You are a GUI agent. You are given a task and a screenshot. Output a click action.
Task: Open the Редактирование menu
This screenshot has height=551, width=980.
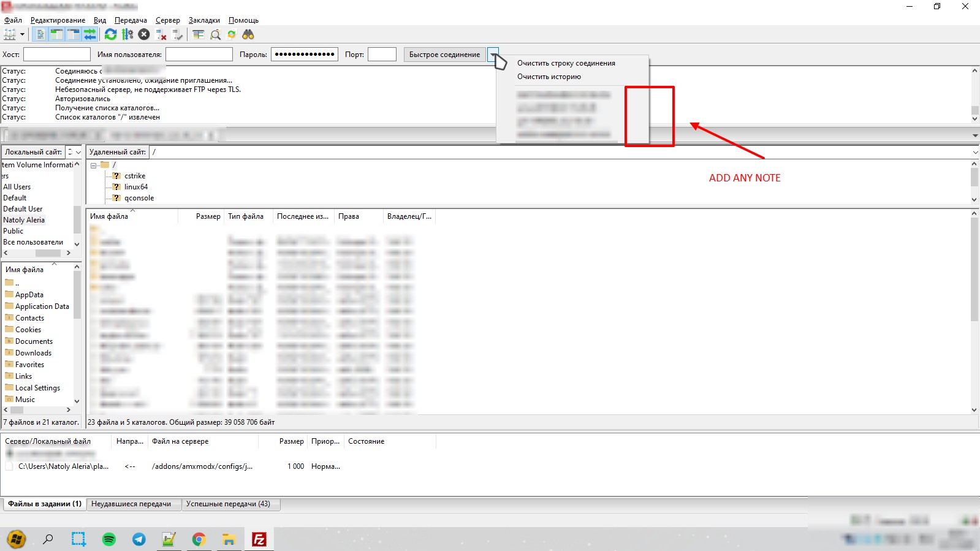click(58, 20)
